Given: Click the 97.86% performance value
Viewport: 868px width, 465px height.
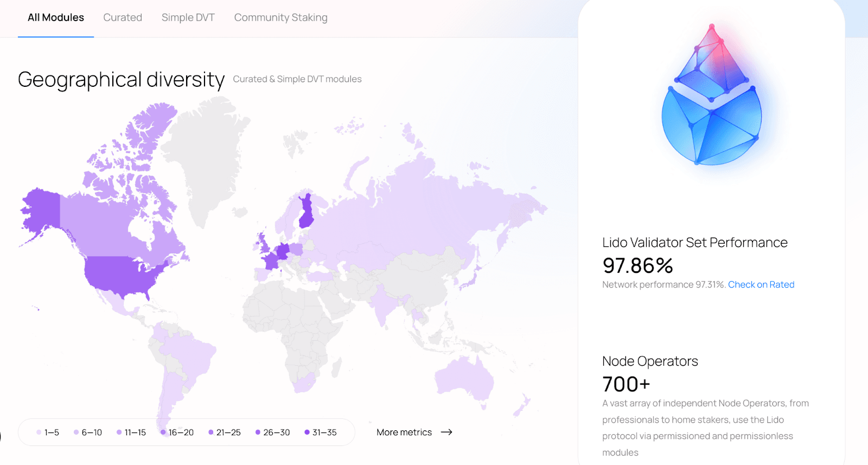Looking at the screenshot, I should click(637, 265).
